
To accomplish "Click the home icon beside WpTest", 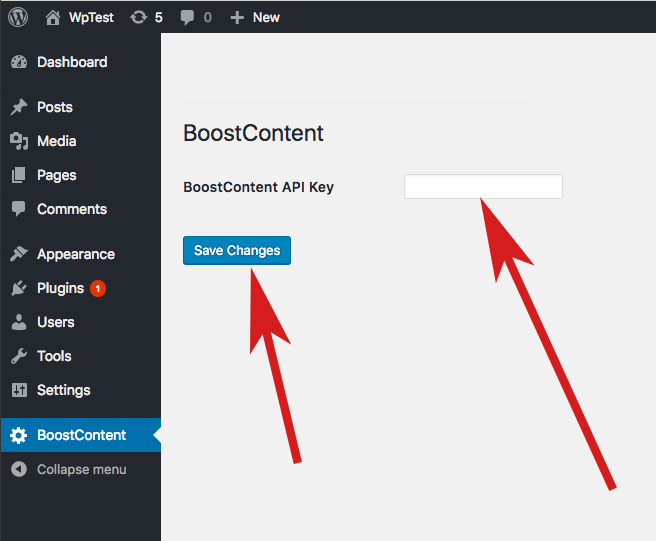I will click(x=54, y=17).
